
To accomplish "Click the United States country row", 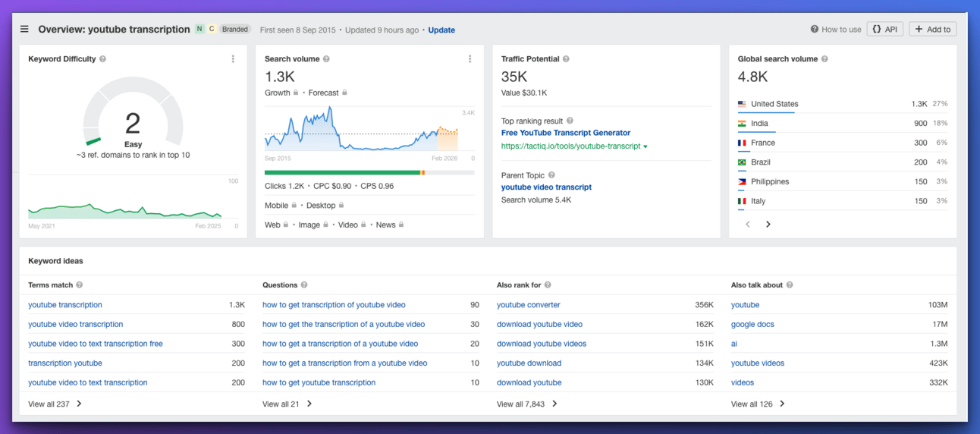I will point(843,104).
